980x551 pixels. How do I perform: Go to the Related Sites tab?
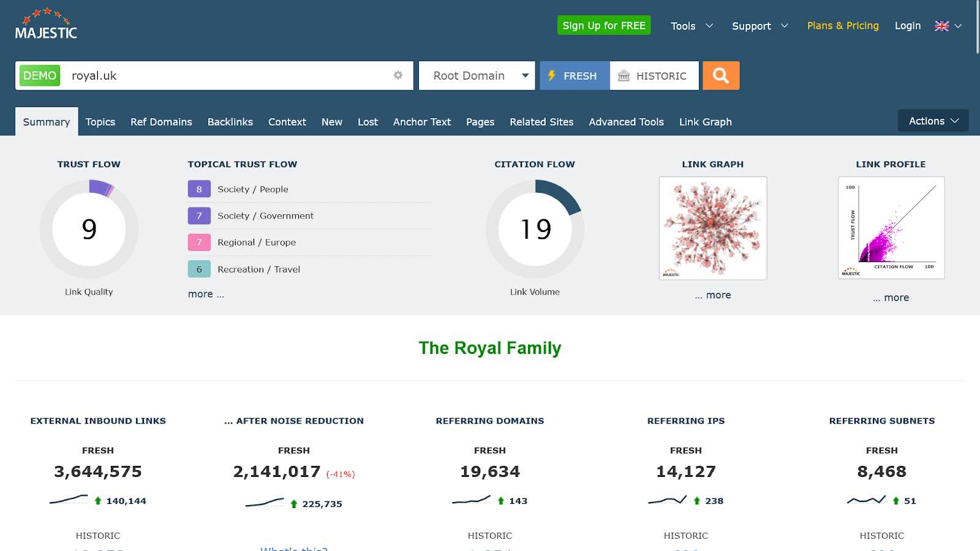pos(541,122)
